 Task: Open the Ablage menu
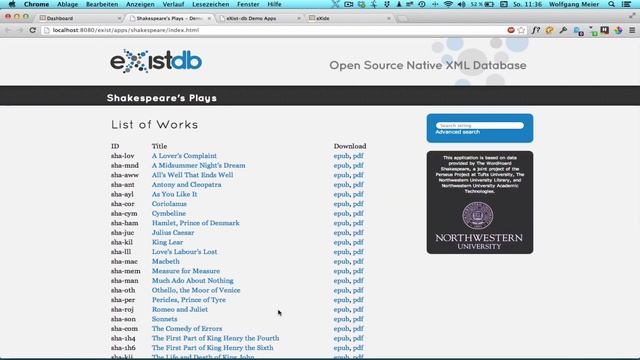[67, 4]
